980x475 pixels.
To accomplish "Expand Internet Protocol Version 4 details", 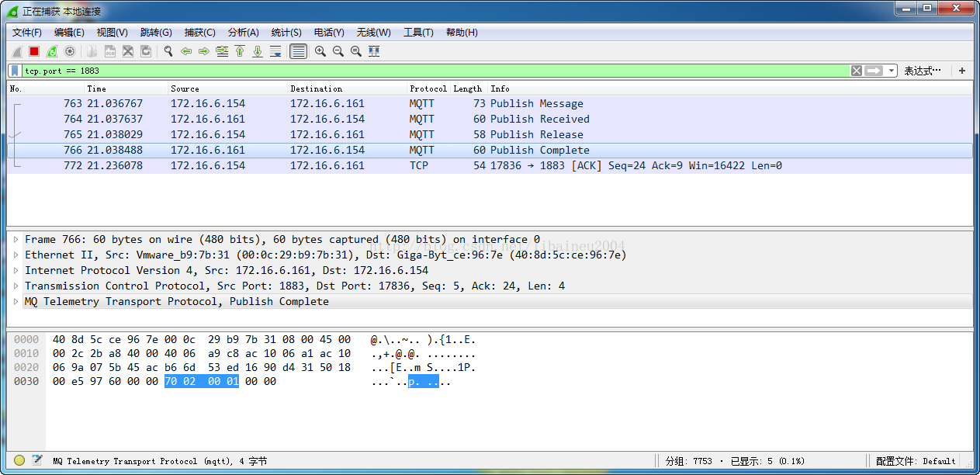I will click(16, 270).
